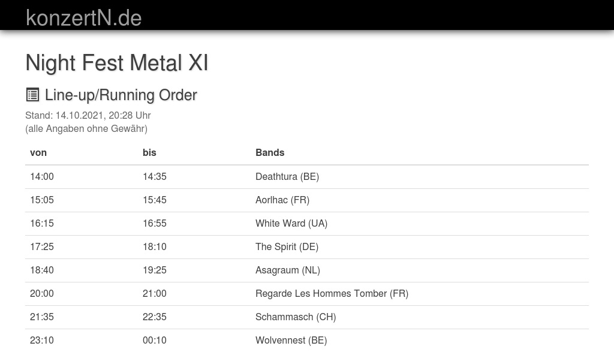Click the 'Bands' column header

pyautogui.click(x=270, y=152)
